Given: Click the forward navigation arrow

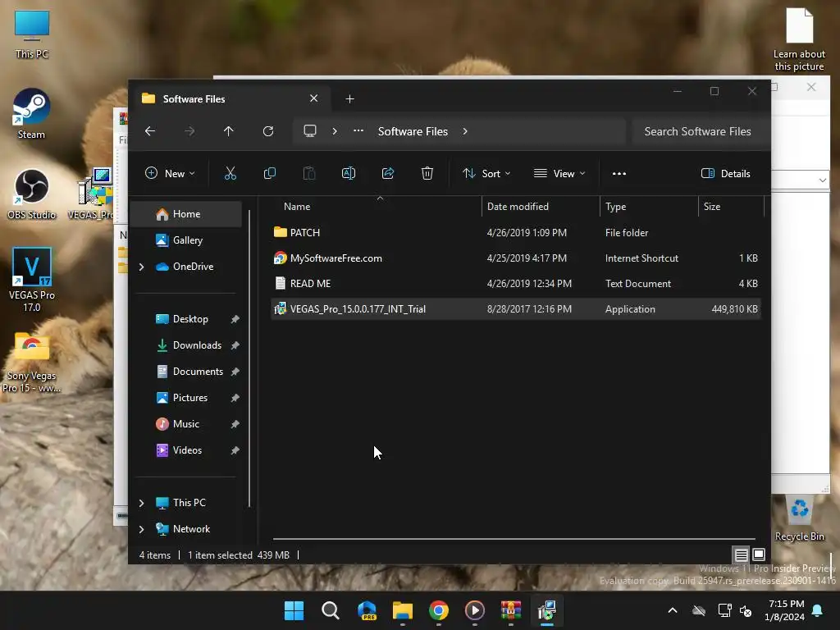Looking at the screenshot, I should [x=189, y=131].
